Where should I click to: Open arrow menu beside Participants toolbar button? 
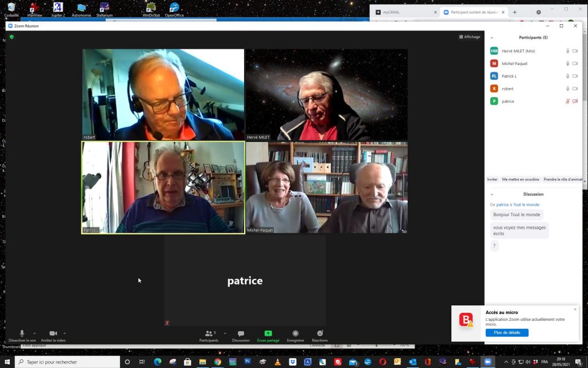225,333
